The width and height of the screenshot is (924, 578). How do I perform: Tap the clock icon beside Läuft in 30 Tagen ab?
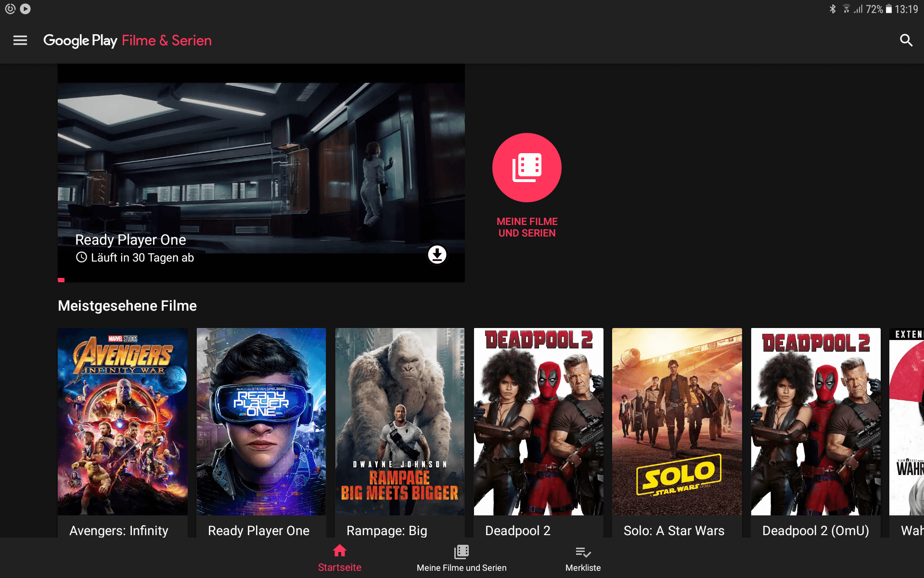pos(81,257)
